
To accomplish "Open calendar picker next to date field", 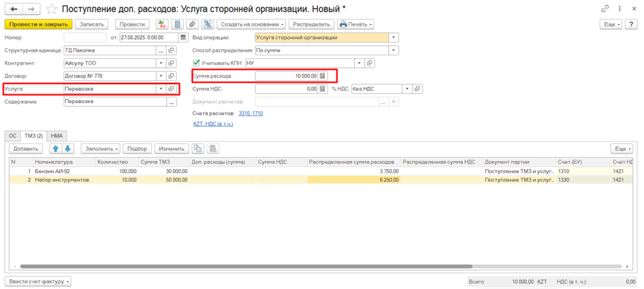I will tap(184, 38).
